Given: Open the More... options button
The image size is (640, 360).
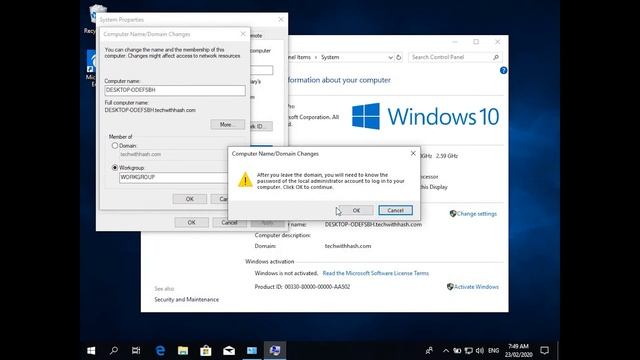Looking at the screenshot, I should point(227,124).
